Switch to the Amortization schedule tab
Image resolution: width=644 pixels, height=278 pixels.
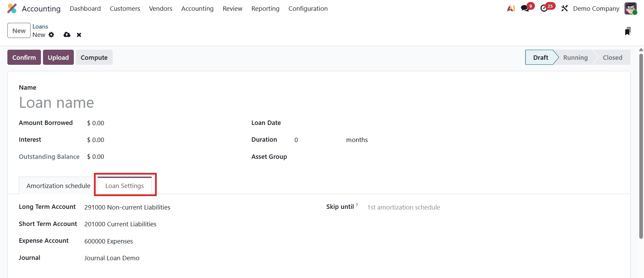(x=58, y=186)
